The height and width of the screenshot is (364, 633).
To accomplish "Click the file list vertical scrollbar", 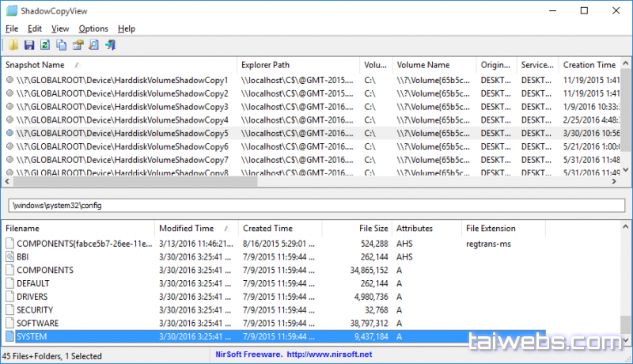I will pos(626,285).
